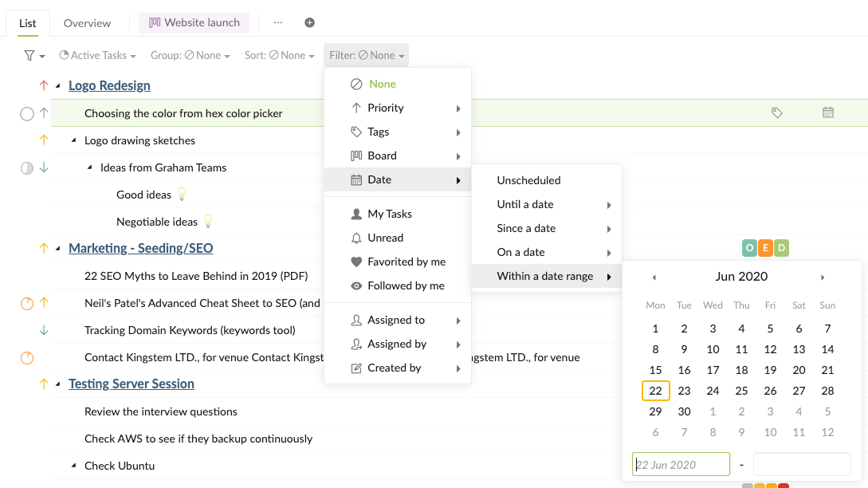This screenshot has height=488, width=868.
Task: Mark Choosing the color task complete circle
Action: (x=26, y=114)
